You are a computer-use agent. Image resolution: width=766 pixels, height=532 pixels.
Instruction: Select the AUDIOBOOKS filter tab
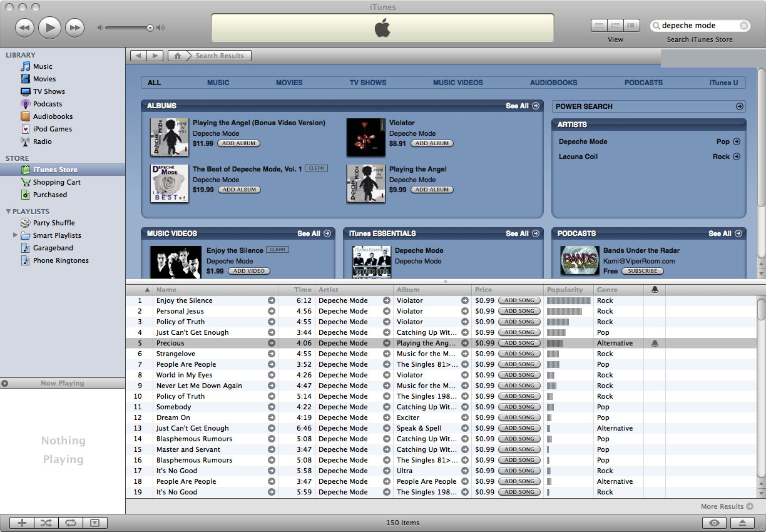[x=554, y=83]
